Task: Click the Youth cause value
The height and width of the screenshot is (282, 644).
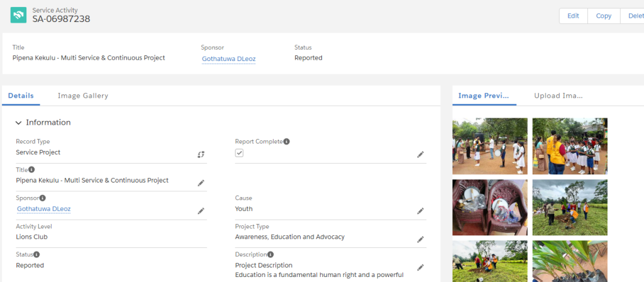Action: tap(243, 209)
